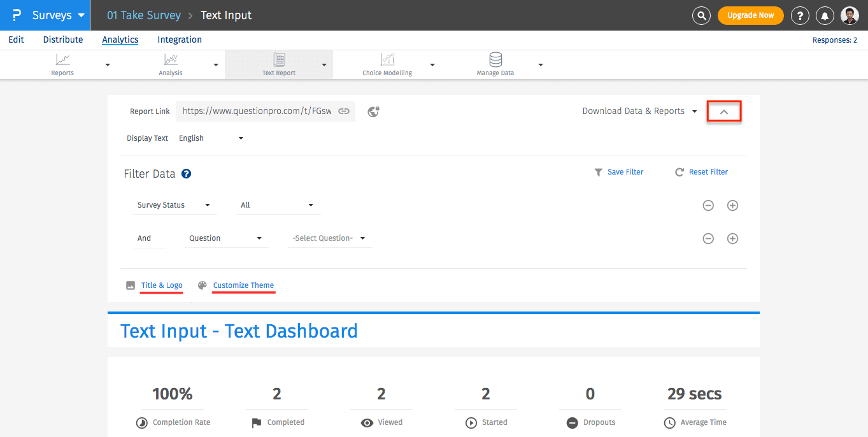Go to the Integration tab
Viewport: 868px width, 437px height.
pos(180,39)
